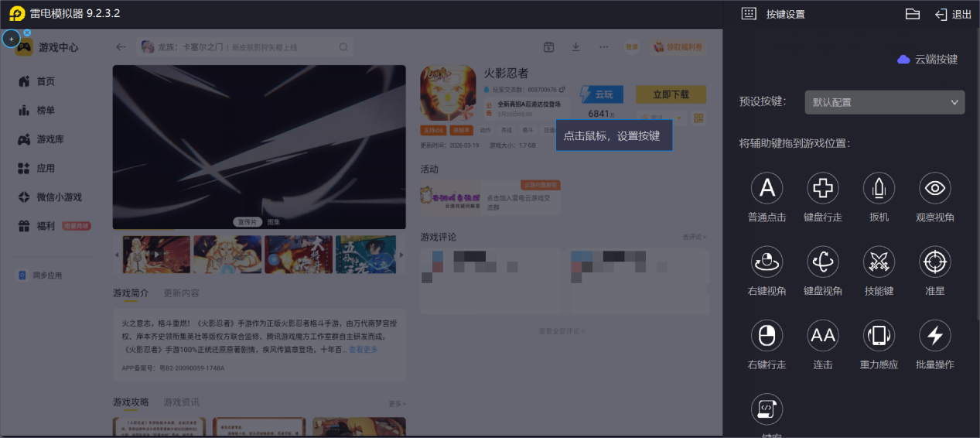Switch to the 游戏资讯 tab
The width and height of the screenshot is (980, 438).
click(x=181, y=402)
